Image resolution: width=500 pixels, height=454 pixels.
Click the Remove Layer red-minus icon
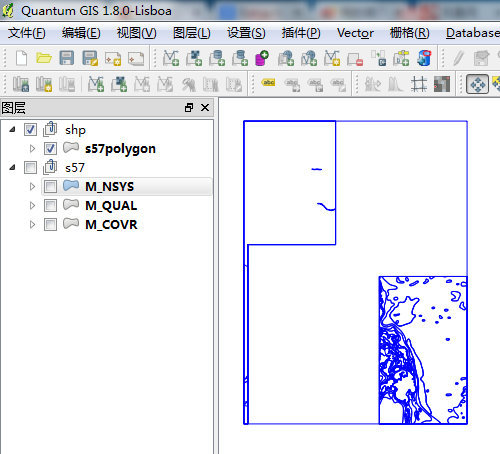[355, 59]
